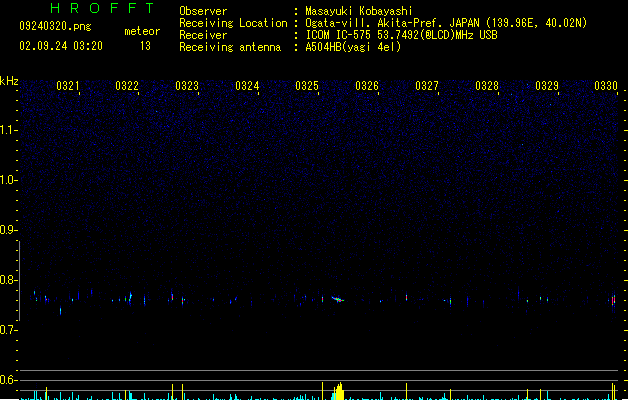
Task: Click the Observer name Masayuki Kobayashi
Action: (x=359, y=11)
